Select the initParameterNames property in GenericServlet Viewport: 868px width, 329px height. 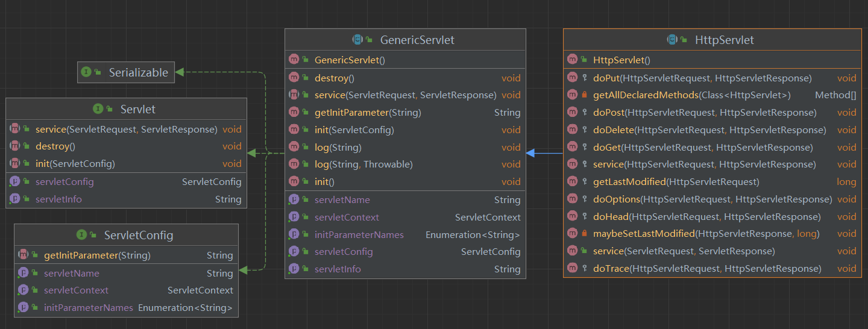[x=359, y=234]
